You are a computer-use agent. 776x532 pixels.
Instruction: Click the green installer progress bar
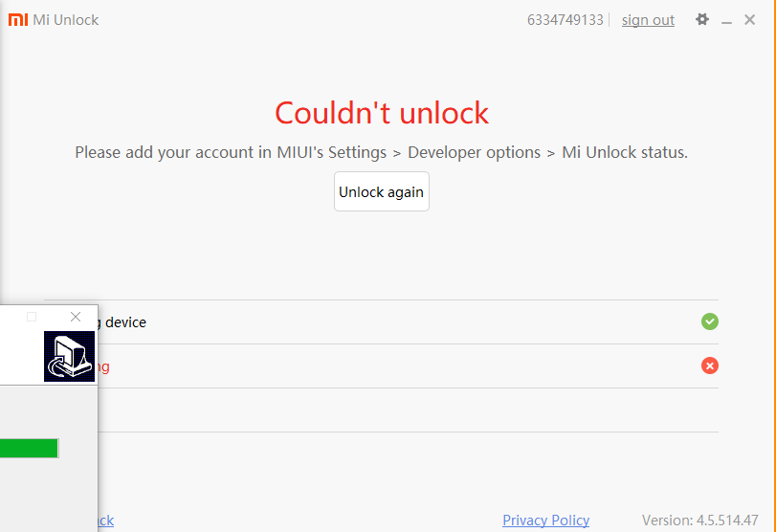click(x=29, y=448)
